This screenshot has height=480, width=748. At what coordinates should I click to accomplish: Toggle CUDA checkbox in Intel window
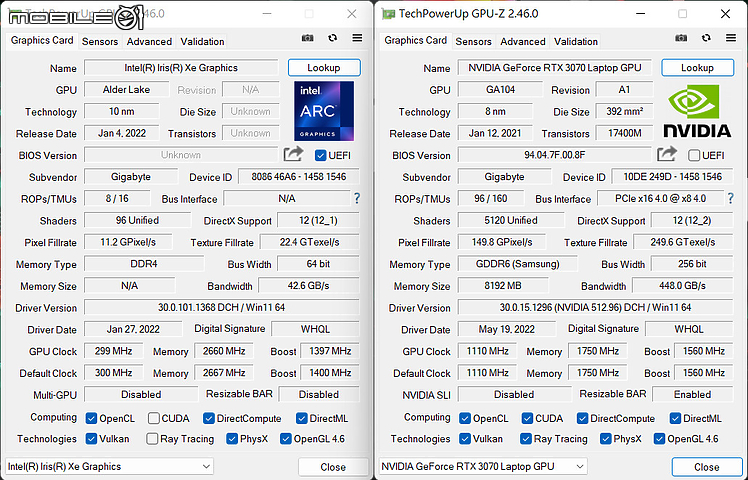(154, 418)
